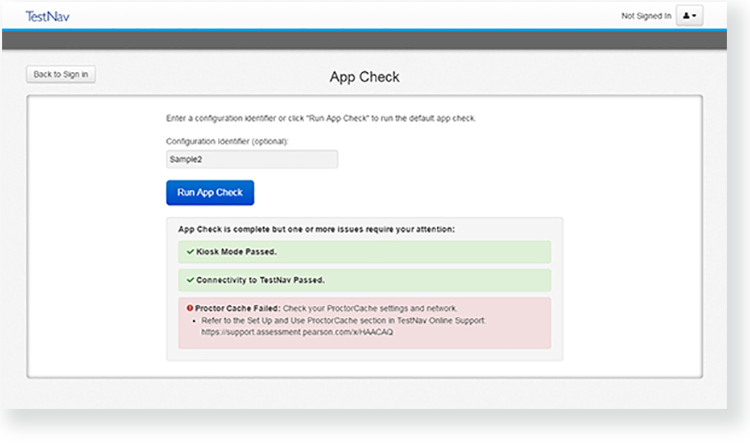Open the user account dropdown menu

pos(690,16)
